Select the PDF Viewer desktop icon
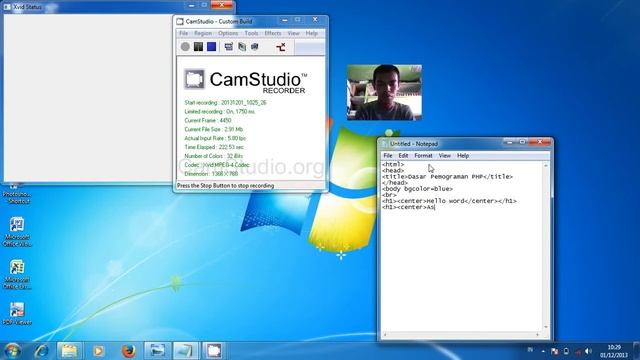The image size is (640, 360). (17, 313)
